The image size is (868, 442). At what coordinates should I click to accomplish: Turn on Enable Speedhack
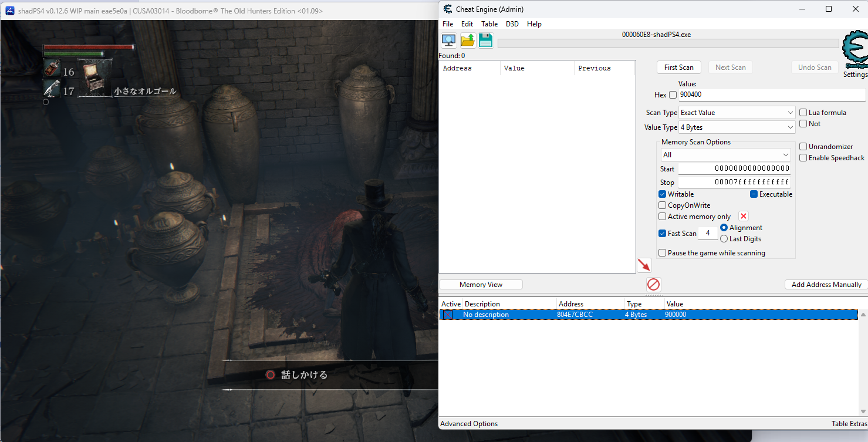pyautogui.click(x=803, y=158)
